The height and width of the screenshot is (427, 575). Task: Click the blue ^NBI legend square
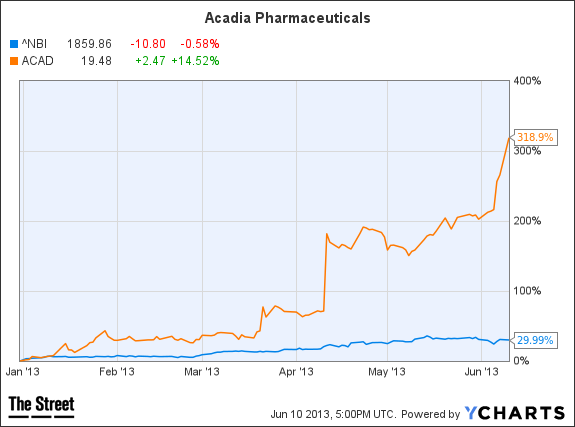click(14, 44)
